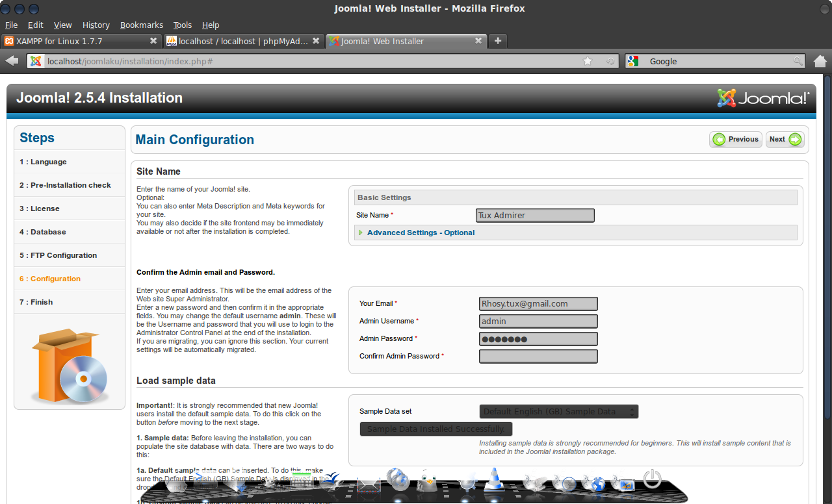Click the Your Email field

538,303
